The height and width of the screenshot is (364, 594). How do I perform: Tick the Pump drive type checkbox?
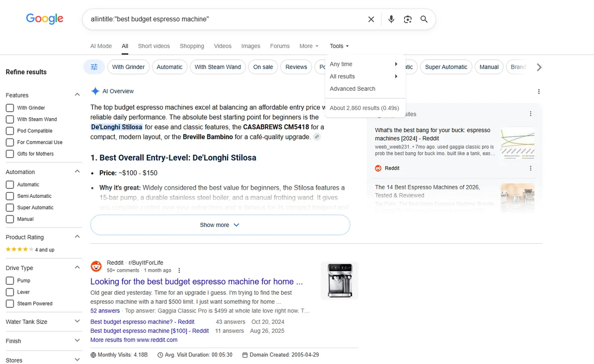pyautogui.click(x=9, y=280)
